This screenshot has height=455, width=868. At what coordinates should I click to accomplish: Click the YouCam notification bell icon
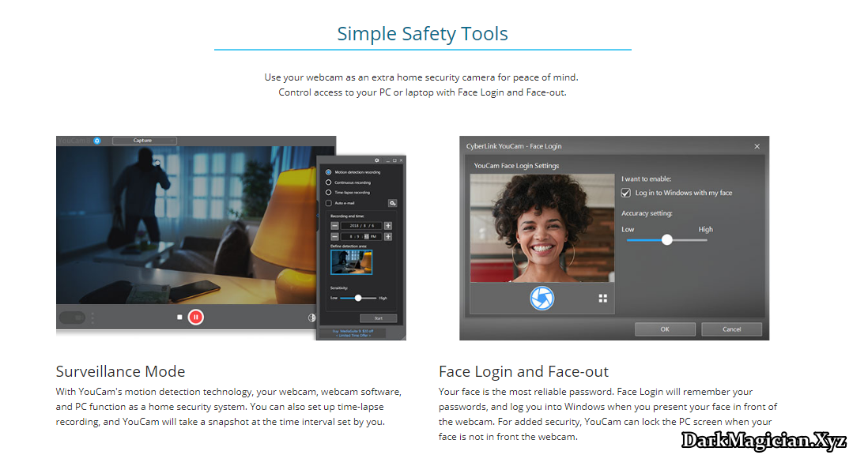[x=97, y=141]
